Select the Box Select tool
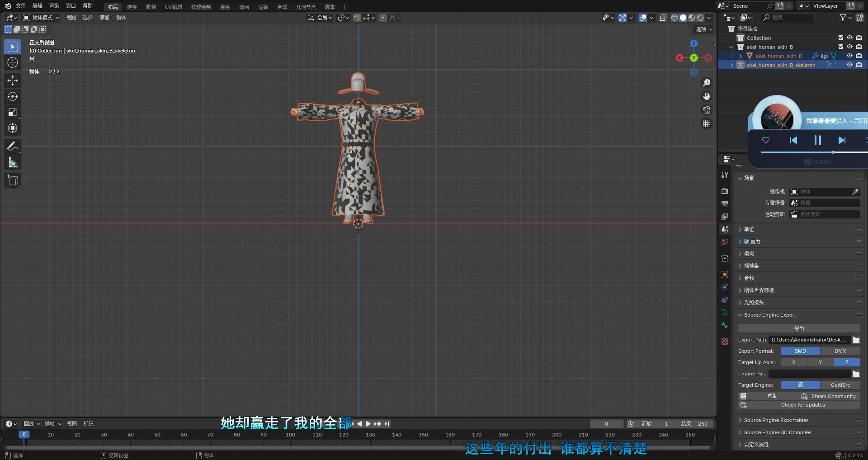Viewport: 868px width, 460px height. click(x=13, y=47)
